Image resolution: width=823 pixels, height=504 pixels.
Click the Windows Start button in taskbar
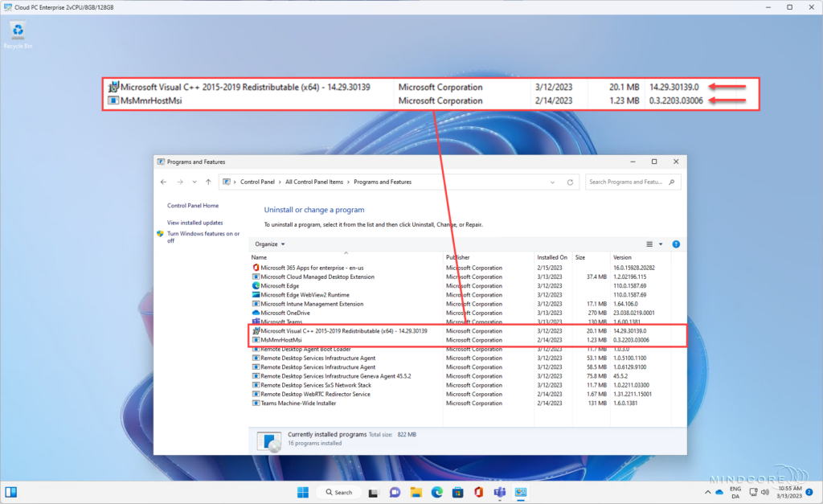[302, 492]
